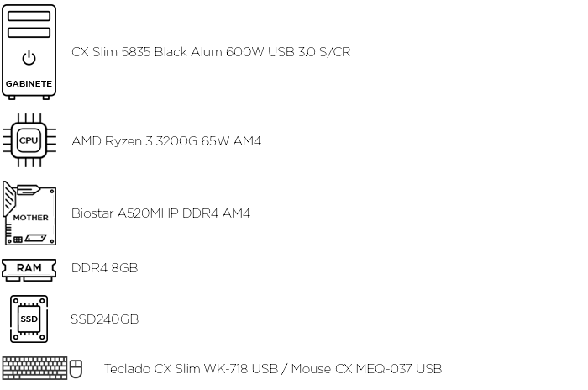
Task: Click the MOTHER caption on motherboard icon
Action: [31, 218]
